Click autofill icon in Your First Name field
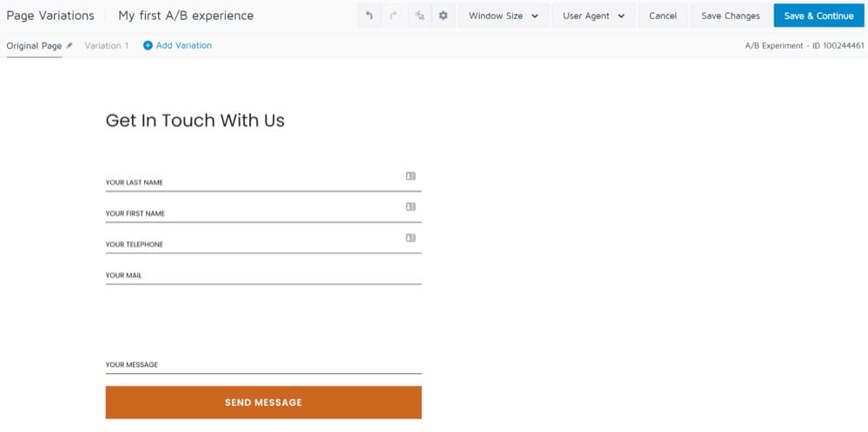This screenshot has height=432, width=868. 411,206
